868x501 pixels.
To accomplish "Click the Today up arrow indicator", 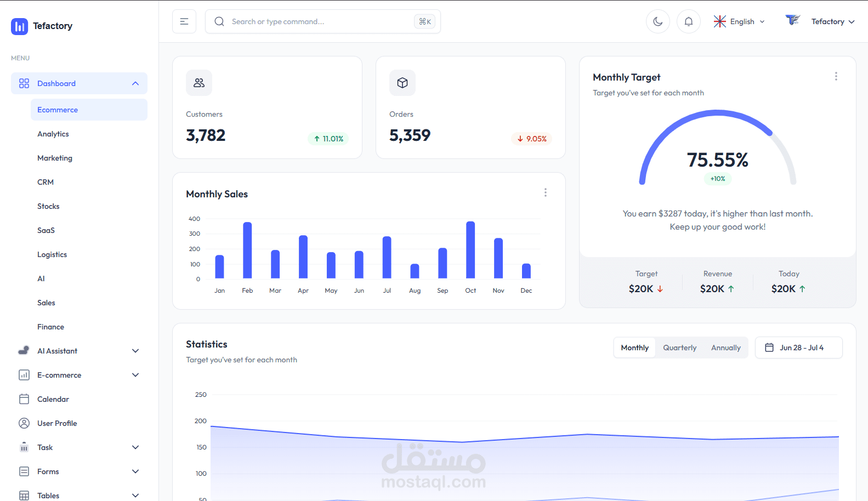I will tap(802, 289).
